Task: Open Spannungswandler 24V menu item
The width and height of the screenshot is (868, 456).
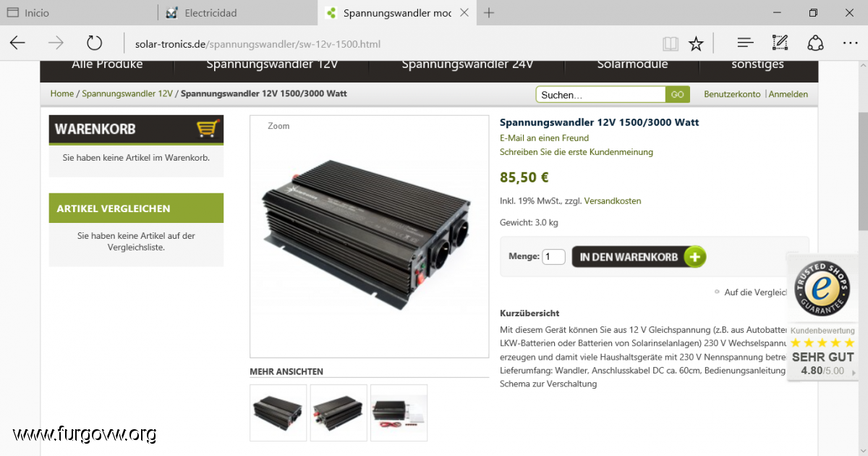Action: [467, 64]
